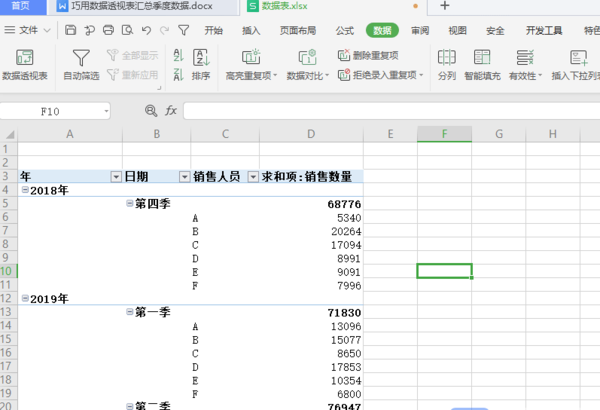Image resolution: width=600 pixels, height=410 pixels.
Task: Click the 有效性 validation icon
Action: point(523,58)
